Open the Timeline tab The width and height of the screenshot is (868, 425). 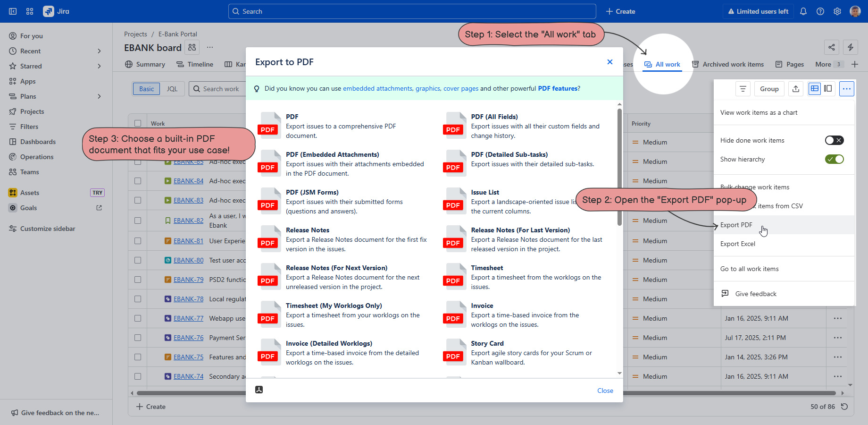click(x=195, y=64)
